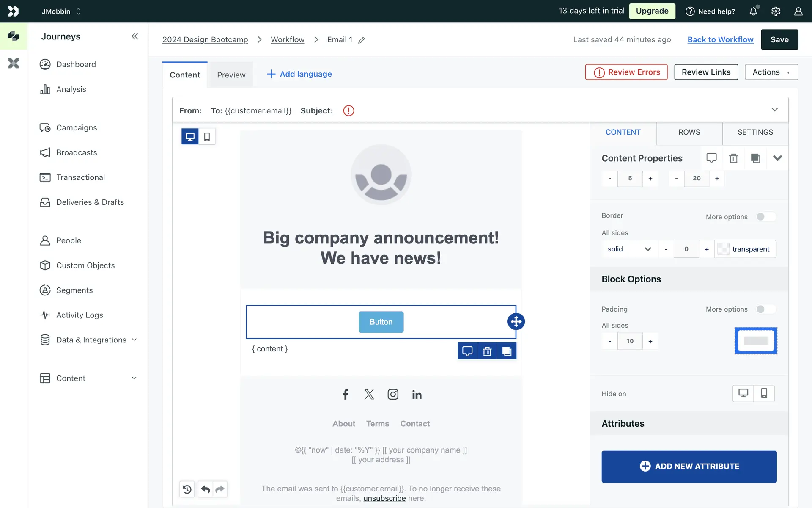Toggle Hide on desktop
The height and width of the screenshot is (508, 812).
tap(743, 393)
